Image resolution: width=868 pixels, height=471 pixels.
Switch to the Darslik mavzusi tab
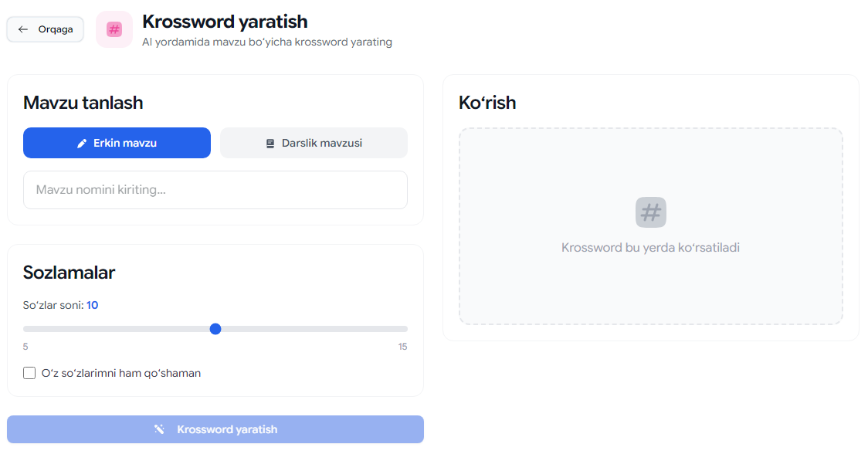[314, 143]
